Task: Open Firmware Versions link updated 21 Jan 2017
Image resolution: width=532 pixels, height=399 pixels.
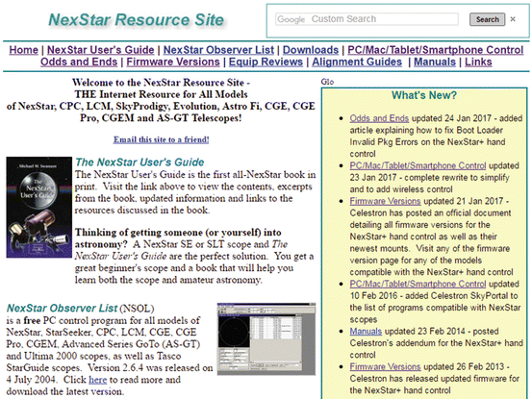Action: pos(386,201)
